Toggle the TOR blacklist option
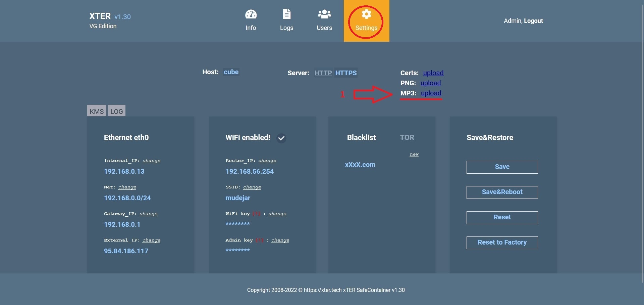Image resolution: width=644 pixels, height=305 pixels. click(x=407, y=138)
